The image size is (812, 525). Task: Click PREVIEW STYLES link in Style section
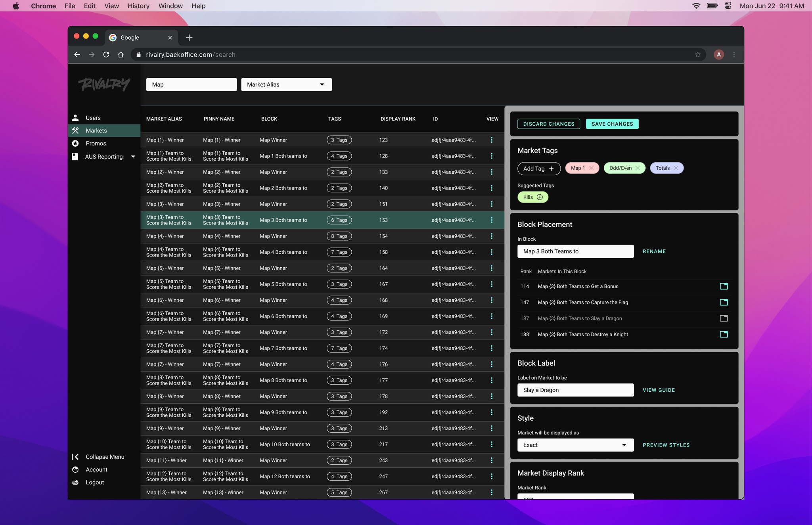666,445
